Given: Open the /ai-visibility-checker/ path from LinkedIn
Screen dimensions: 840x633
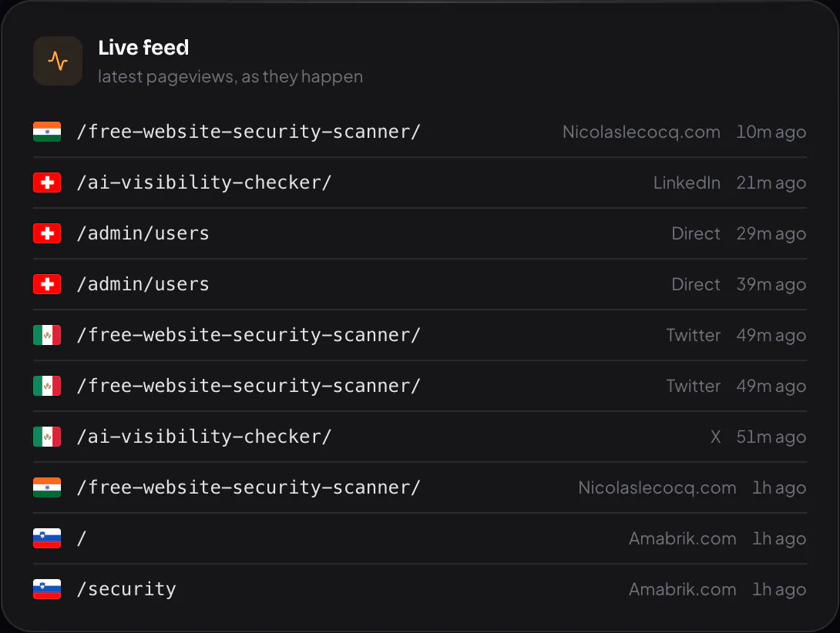Looking at the screenshot, I should (204, 183).
